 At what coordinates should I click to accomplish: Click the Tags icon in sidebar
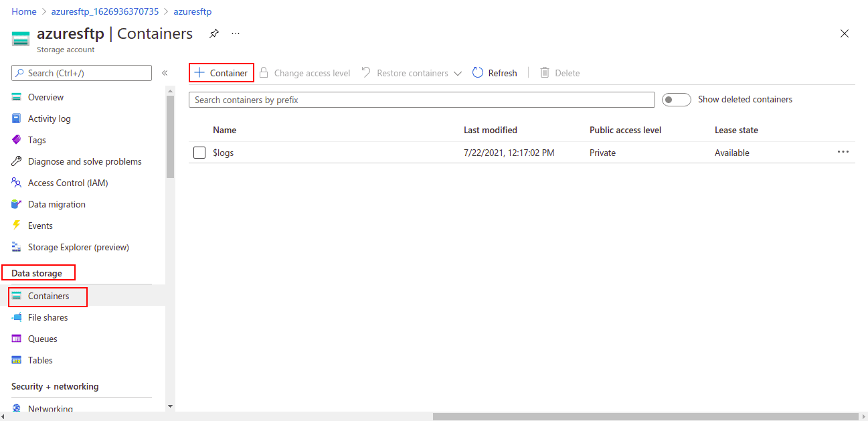pos(17,140)
